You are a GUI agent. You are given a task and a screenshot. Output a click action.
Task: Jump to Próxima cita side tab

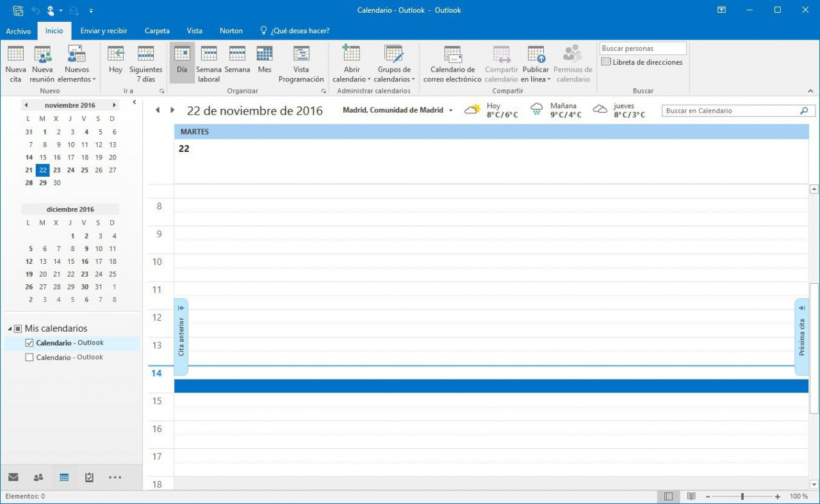(801, 337)
